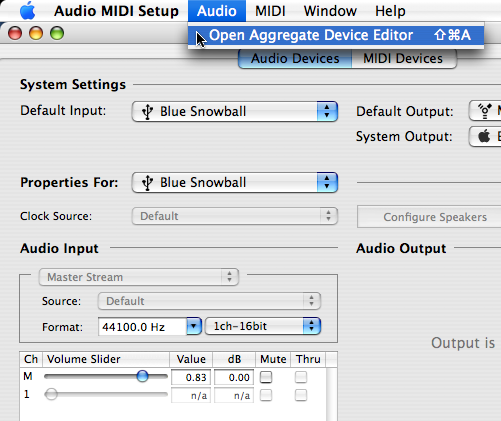Choose Open Aggregate Device Editor
Screen dimensions: 501x421
[x=336, y=35]
